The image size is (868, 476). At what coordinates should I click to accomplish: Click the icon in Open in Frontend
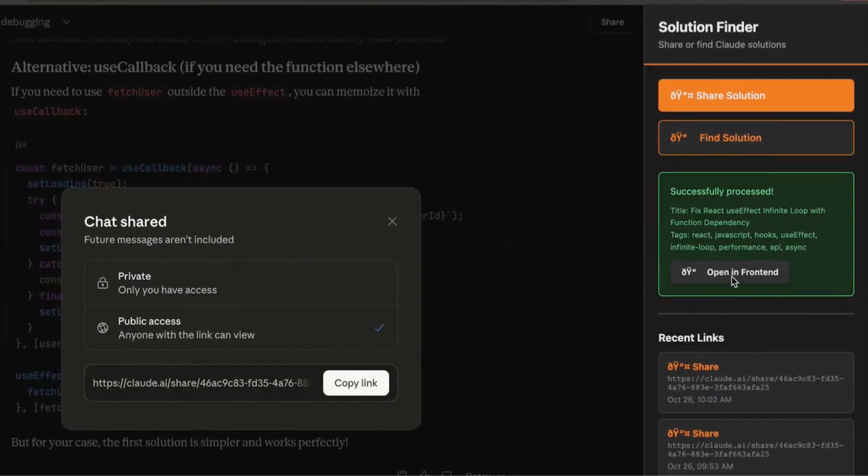tap(688, 272)
